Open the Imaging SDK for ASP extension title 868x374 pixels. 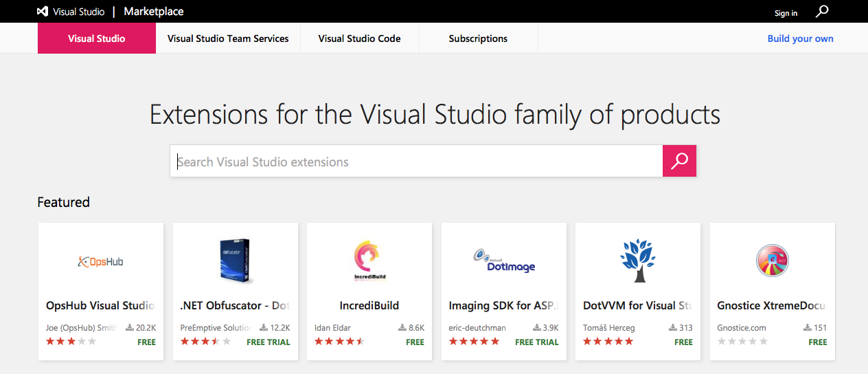click(x=503, y=305)
